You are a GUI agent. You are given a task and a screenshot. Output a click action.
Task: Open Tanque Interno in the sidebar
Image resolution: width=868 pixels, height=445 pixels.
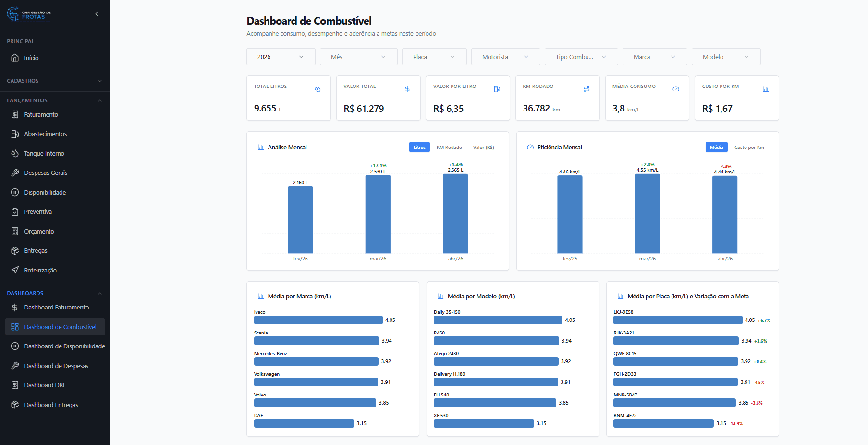pyautogui.click(x=55, y=153)
